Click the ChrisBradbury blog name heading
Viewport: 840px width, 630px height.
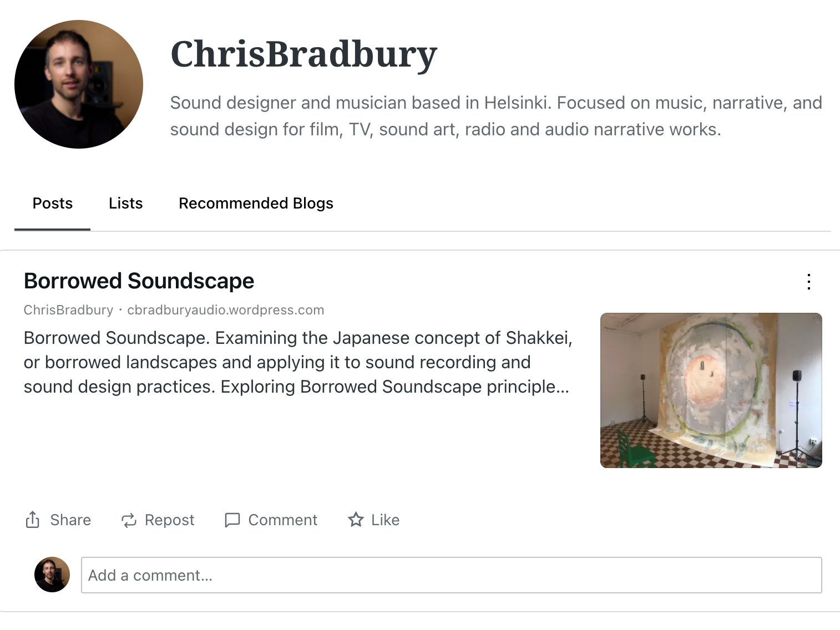pyautogui.click(x=303, y=54)
